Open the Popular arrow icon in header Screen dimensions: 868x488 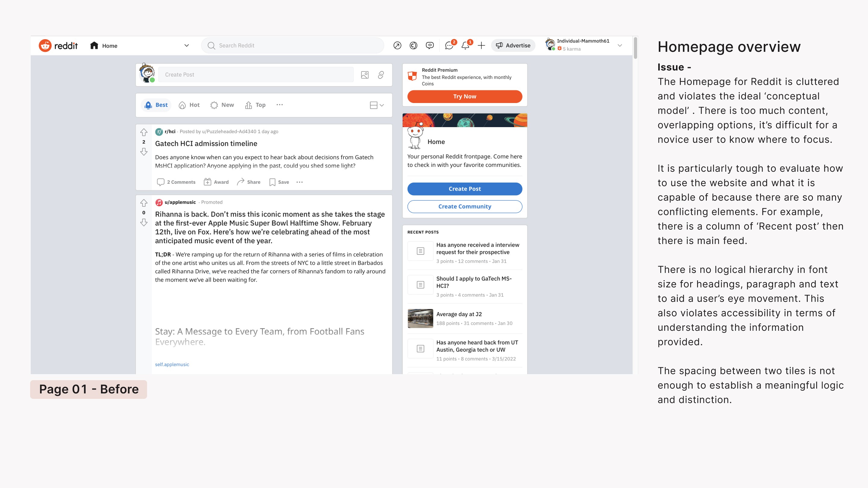(397, 45)
